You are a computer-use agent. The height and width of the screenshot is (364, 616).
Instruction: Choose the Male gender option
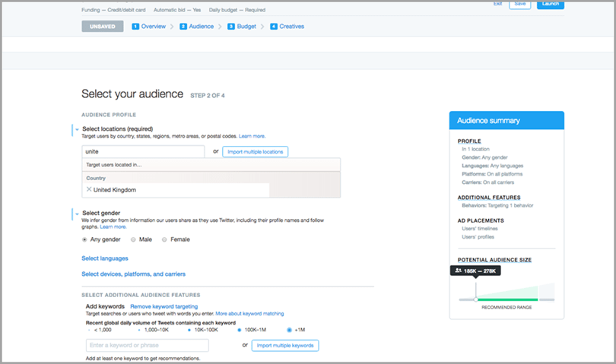pos(134,239)
